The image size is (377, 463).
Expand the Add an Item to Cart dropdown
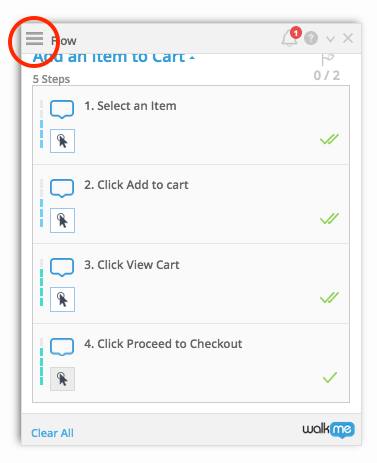(114, 58)
